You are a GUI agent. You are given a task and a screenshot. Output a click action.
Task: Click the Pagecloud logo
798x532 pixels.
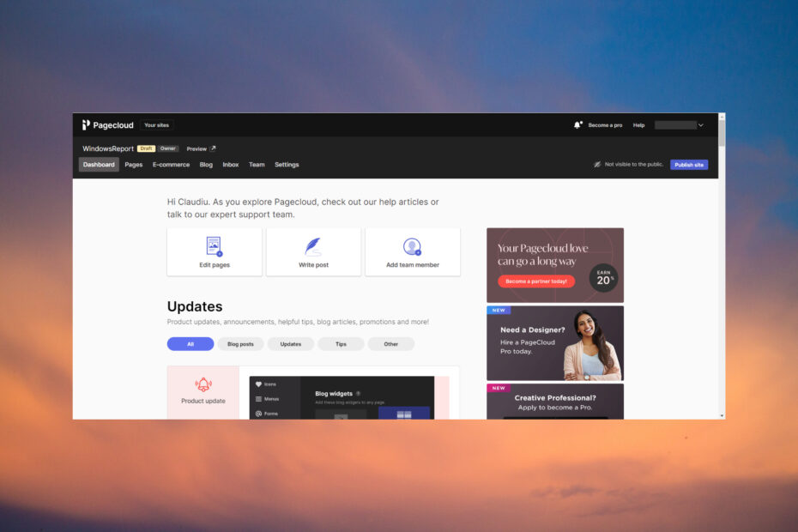tap(108, 125)
